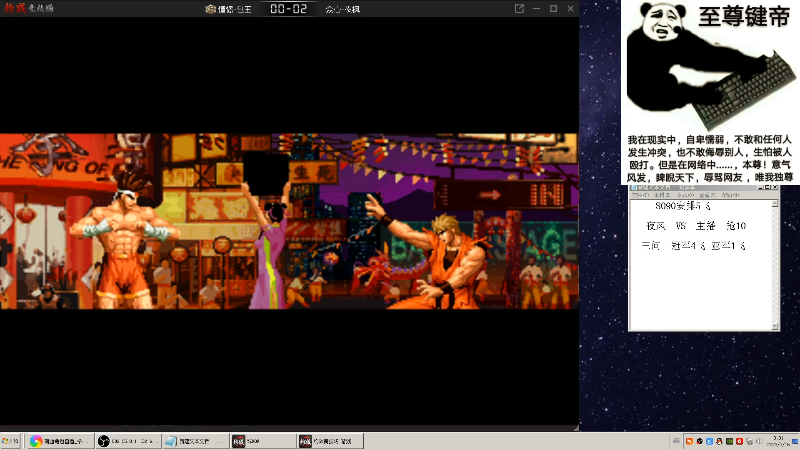Screen dimensions: 800x450
Task: Open the fourth menu in Notepad window
Action: pyautogui.click(x=707, y=195)
